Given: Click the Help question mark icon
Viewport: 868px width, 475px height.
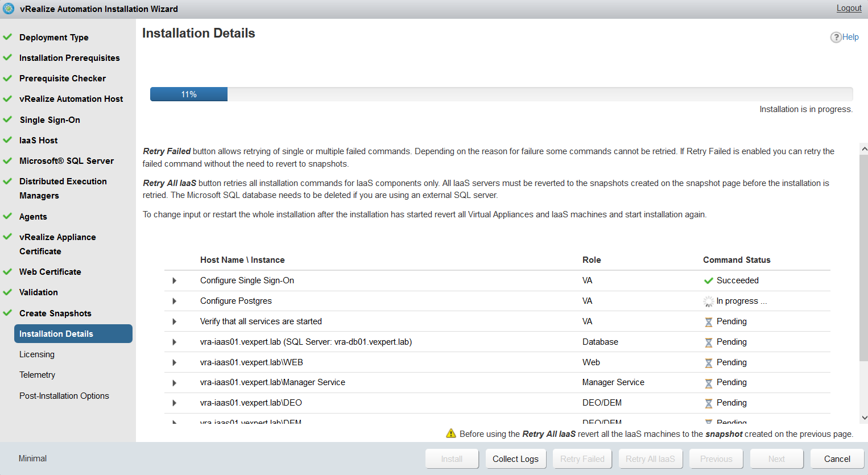Looking at the screenshot, I should (836, 37).
